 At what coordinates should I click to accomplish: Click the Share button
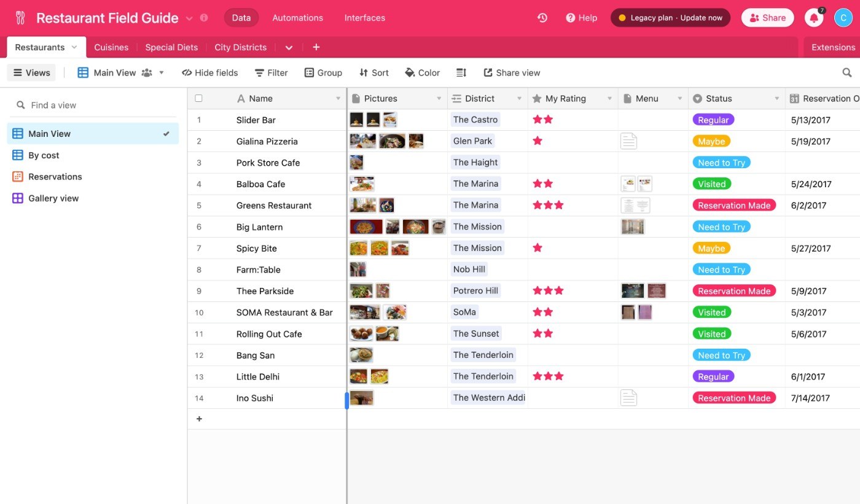(x=767, y=18)
